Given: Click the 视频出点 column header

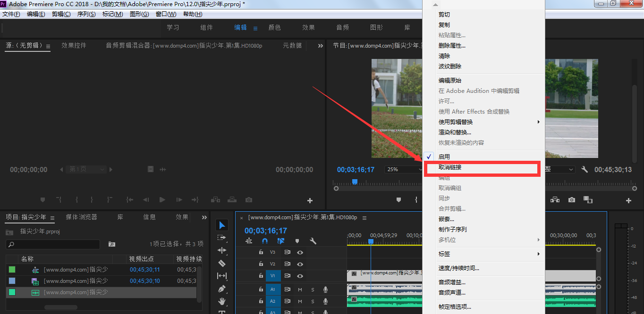Looking at the screenshot, I should tap(142, 259).
